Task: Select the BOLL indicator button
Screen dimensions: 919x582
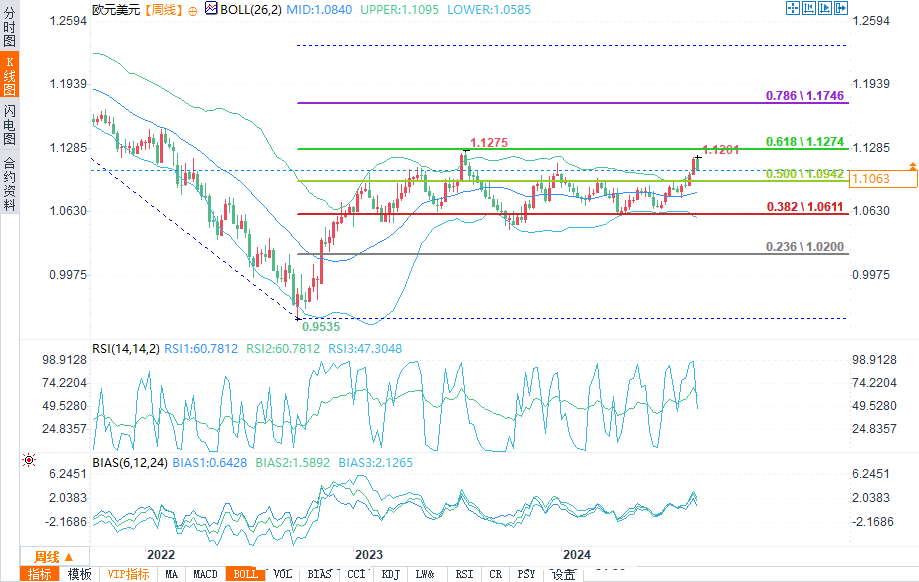Action: (x=246, y=574)
